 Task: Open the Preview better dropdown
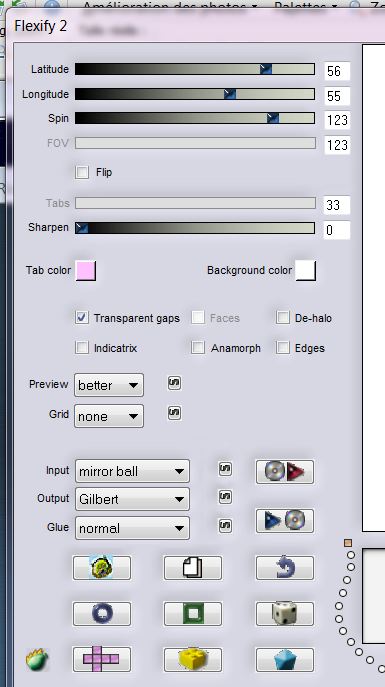tap(109, 385)
